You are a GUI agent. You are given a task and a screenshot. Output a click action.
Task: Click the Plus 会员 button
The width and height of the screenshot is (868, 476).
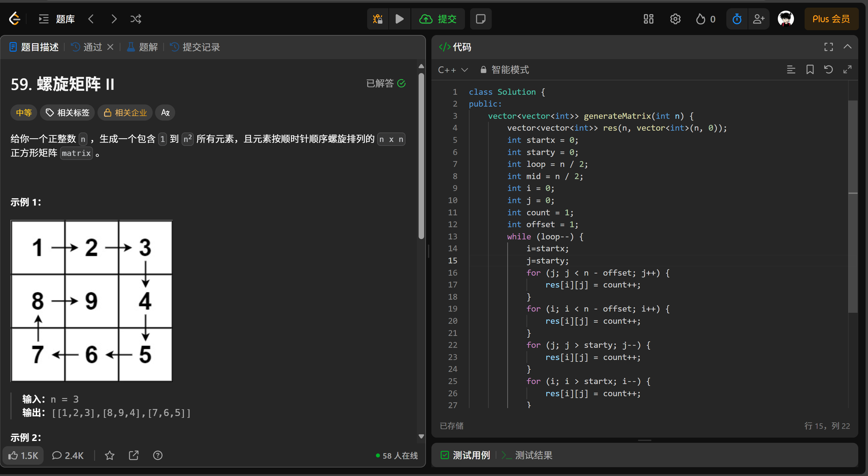pos(831,19)
